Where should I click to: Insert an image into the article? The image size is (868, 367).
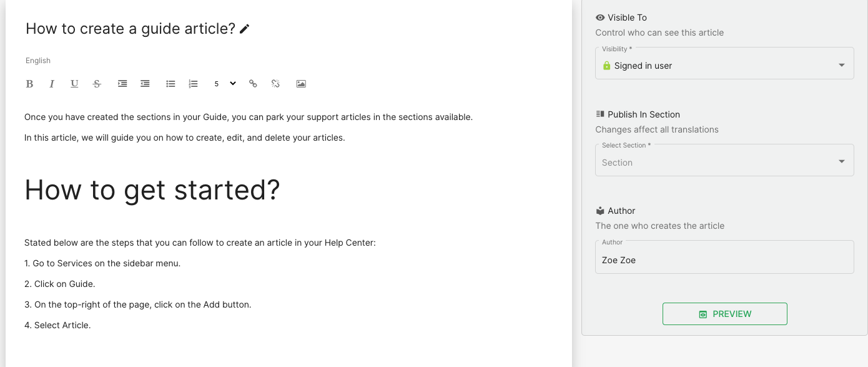[301, 84]
